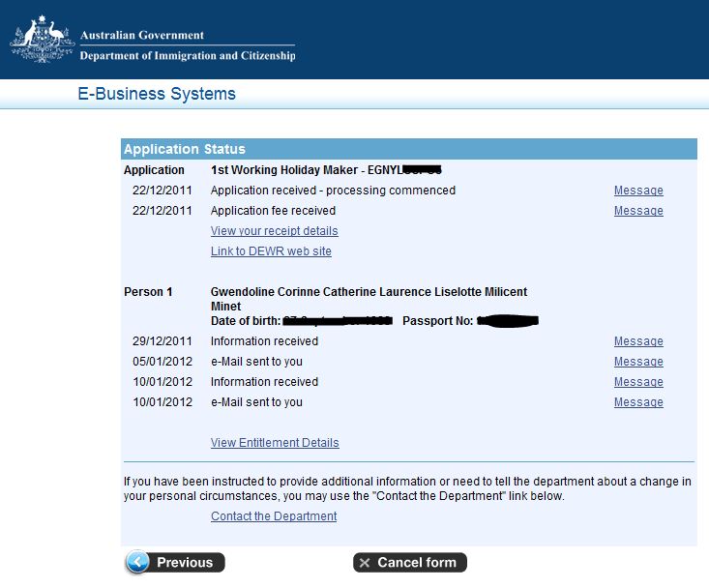Open Message for 29/12/2011 Information received

pos(638,341)
